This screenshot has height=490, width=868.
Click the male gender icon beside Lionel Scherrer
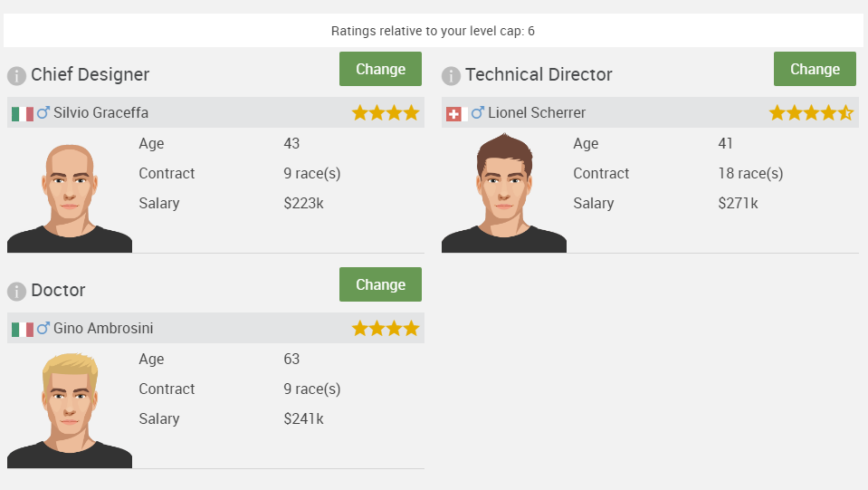478,112
